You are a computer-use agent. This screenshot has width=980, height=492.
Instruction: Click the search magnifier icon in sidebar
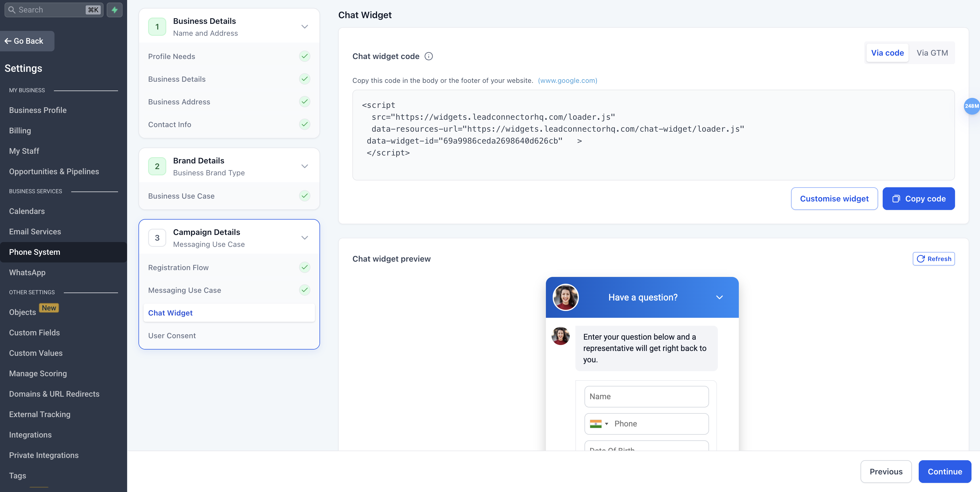click(x=12, y=10)
